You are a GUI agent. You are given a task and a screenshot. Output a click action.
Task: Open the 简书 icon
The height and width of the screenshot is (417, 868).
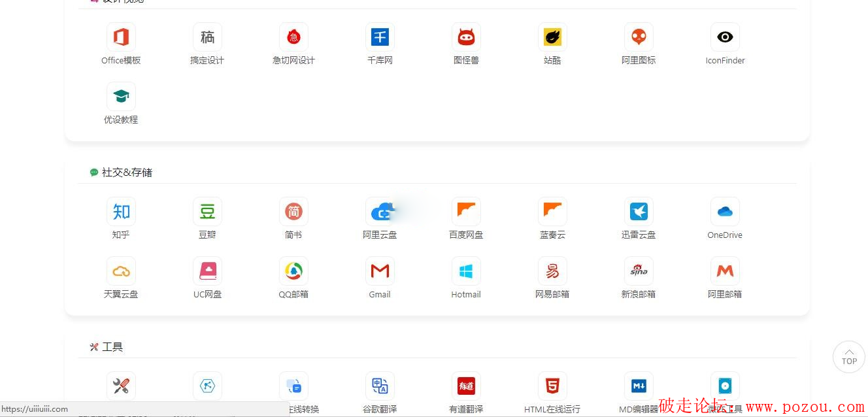[x=293, y=212]
